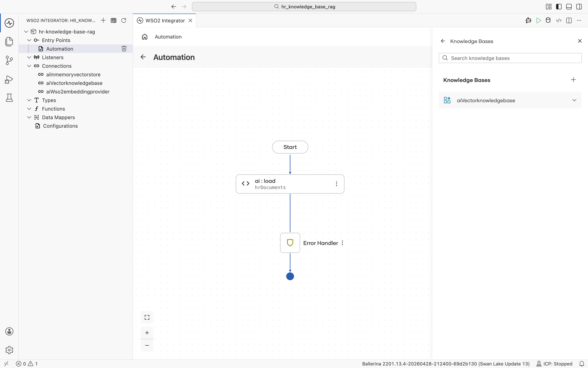Screen dimensions: 588x368
Task: Open remote window indicator in status bar
Action: pyautogui.click(x=6, y=364)
